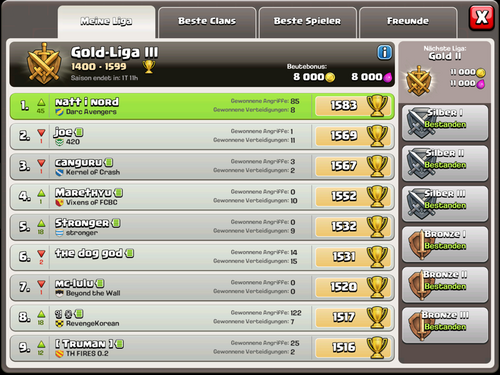This screenshot has height=375, width=500.
Task: Open the Silber III league entry
Action: [445, 204]
